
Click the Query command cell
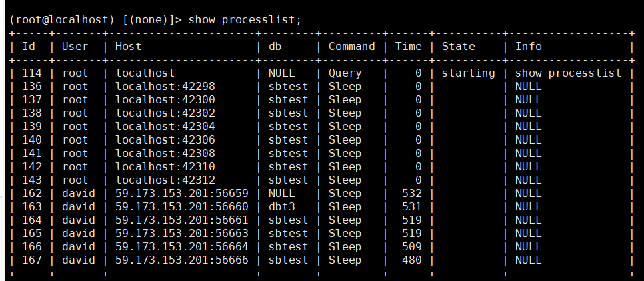point(345,73)
